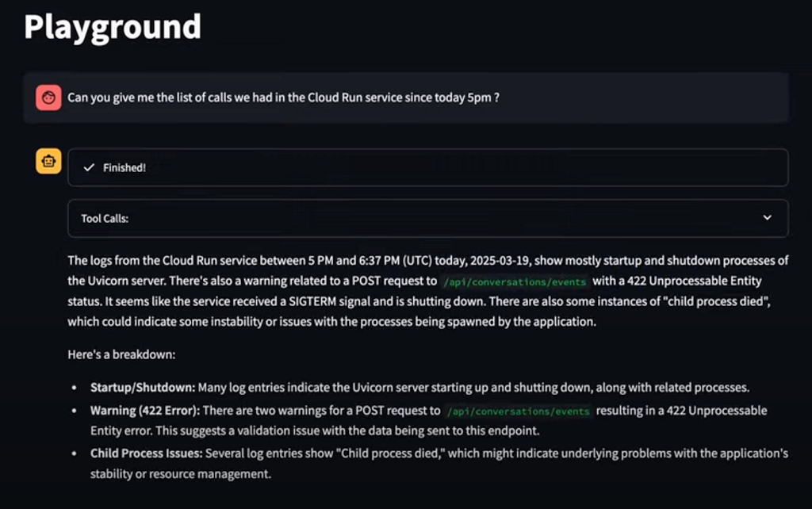Expand the Tool Calls chevron arrow

pyautogui.click(x=767, y=217)
